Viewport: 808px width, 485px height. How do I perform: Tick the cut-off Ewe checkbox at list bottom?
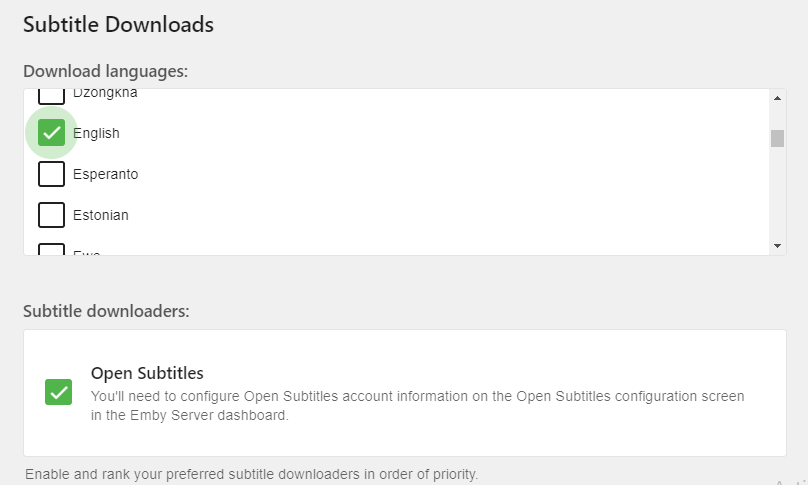[52, 249]
